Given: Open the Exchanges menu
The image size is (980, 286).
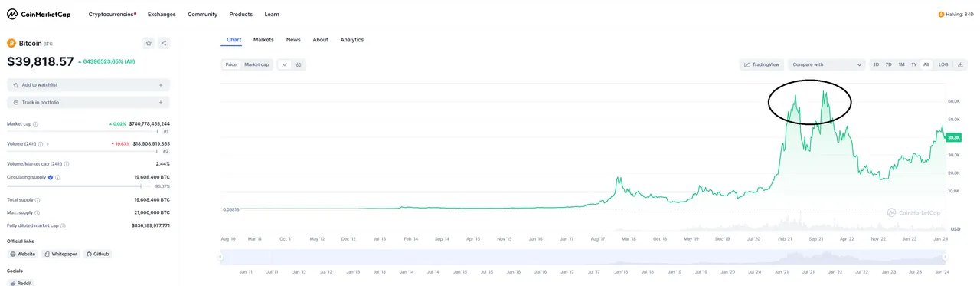Looking at the screenshot, I should (x=162, y=14).
